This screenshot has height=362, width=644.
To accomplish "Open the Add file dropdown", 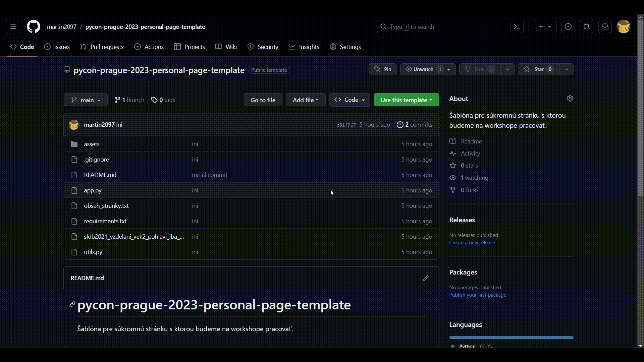I will click(x=305, y=100).
